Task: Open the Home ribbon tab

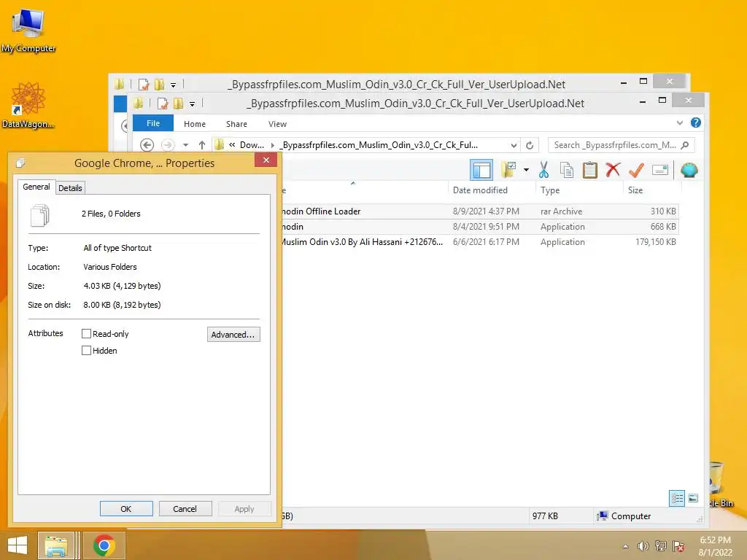Action: click(x=195, y=124)
